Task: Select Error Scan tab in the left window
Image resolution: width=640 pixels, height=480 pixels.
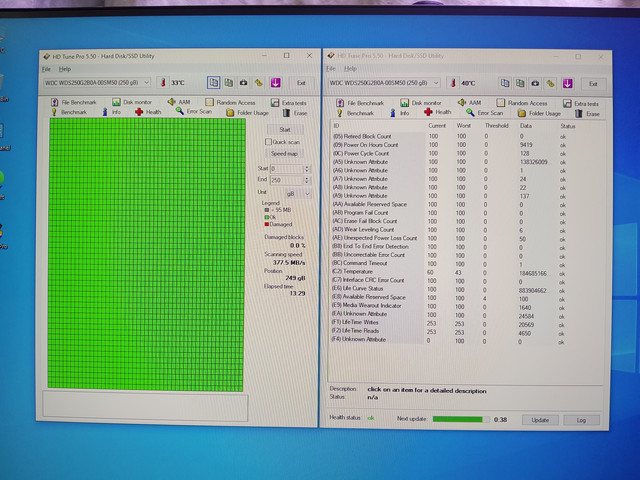Action: (x=194, y=111)
